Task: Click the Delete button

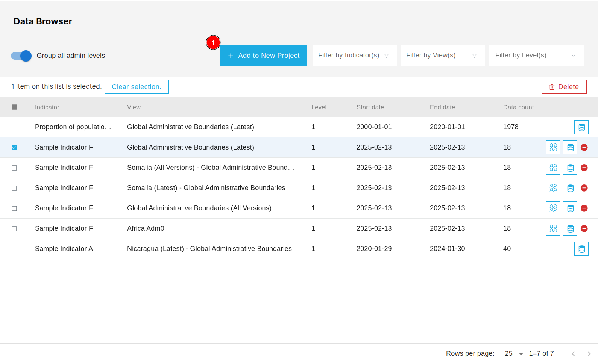Action: tap(564, 87)
